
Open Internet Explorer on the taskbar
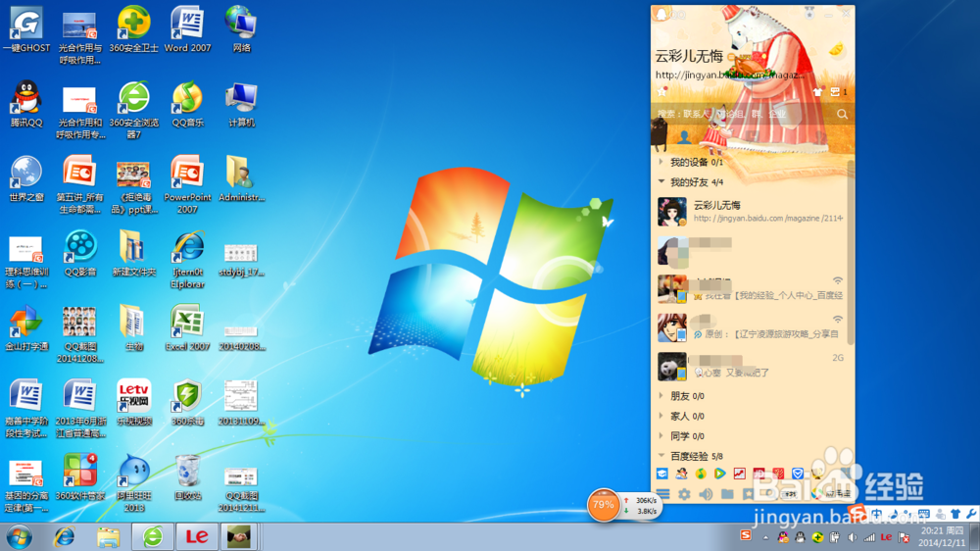point(64,536)
